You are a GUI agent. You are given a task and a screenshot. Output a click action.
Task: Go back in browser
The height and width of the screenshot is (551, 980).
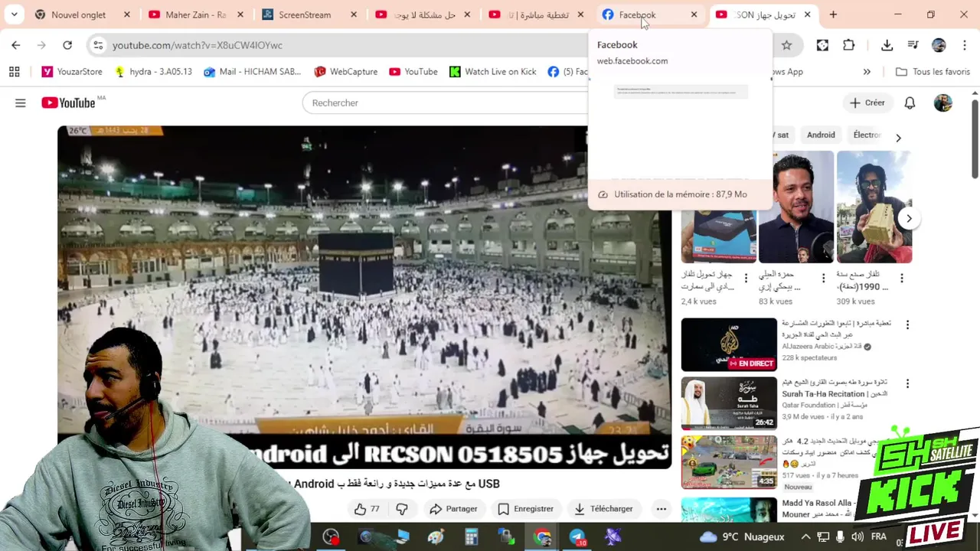click(16, 45)
